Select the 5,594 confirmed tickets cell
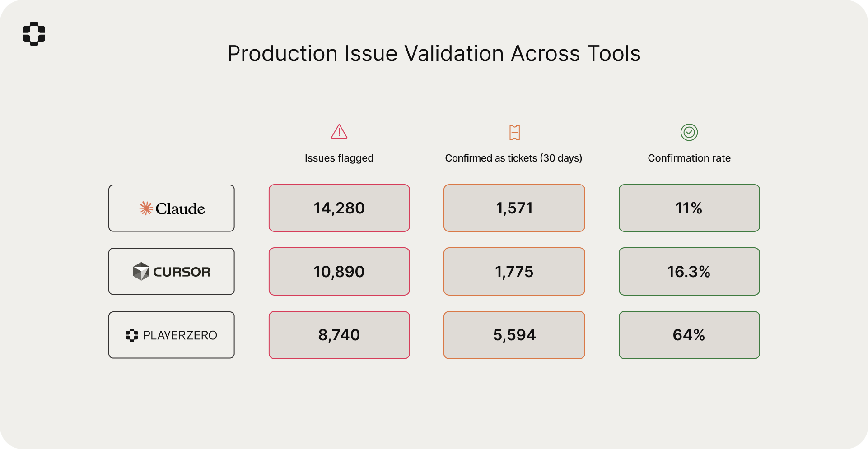The height and width of the screenshot is (449, 868). point(514,335)
